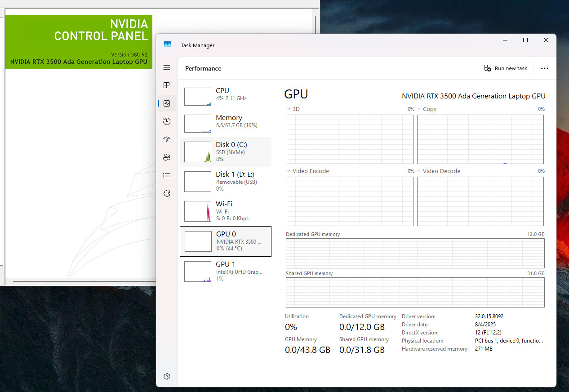Click the Wi-Fi throughput mini graph thumbnail
Image resolution: width=569 pixels, height=392 pixels.
[x=198, y=211]
